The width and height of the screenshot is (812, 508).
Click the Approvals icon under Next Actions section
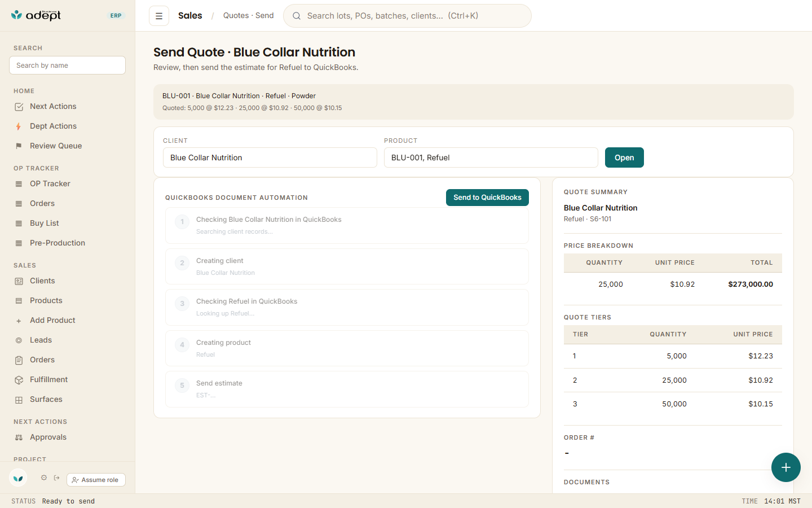click(x=19, y=437)
